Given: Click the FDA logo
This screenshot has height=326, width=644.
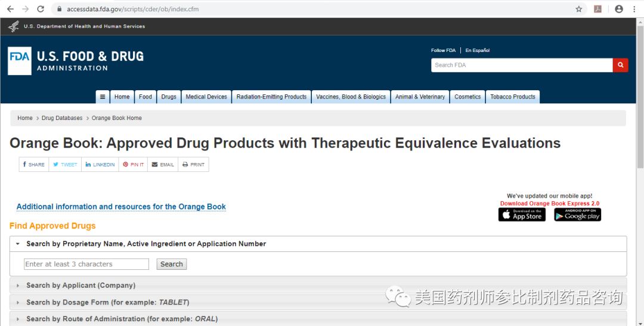Looking at the screenshot, I should [x=19, y=61].
